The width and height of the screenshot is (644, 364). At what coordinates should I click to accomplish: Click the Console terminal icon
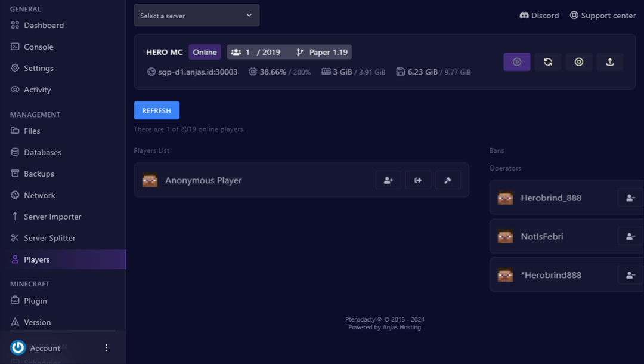coord(15,47)
